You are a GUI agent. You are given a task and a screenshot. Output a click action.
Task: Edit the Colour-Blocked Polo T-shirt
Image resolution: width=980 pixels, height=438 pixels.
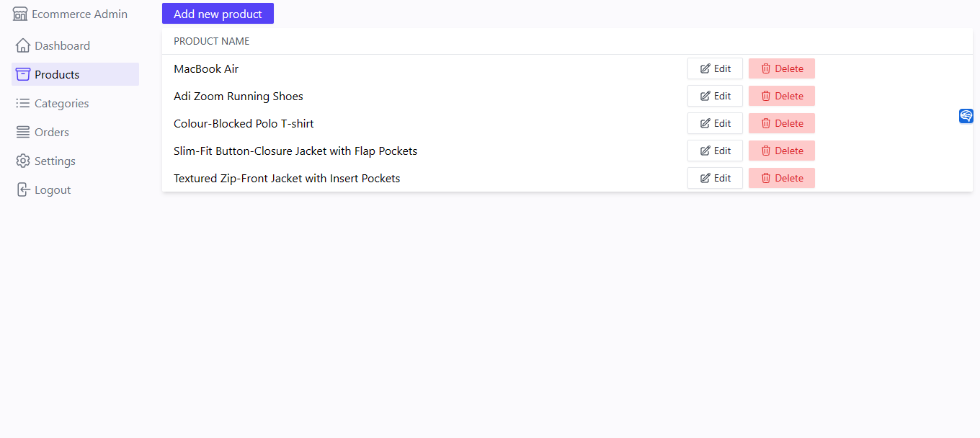point(714,123)
